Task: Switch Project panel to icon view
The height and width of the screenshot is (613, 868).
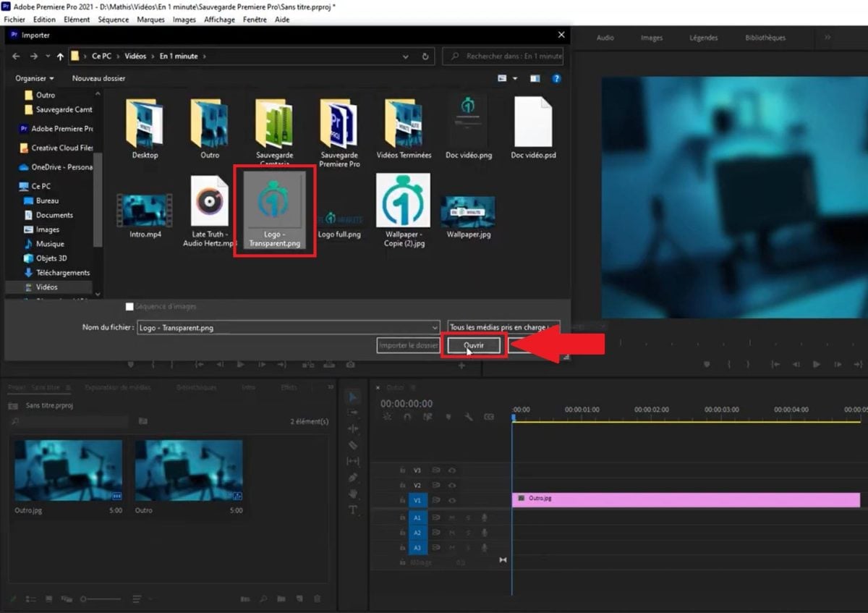Action: [x=48, y=599]
